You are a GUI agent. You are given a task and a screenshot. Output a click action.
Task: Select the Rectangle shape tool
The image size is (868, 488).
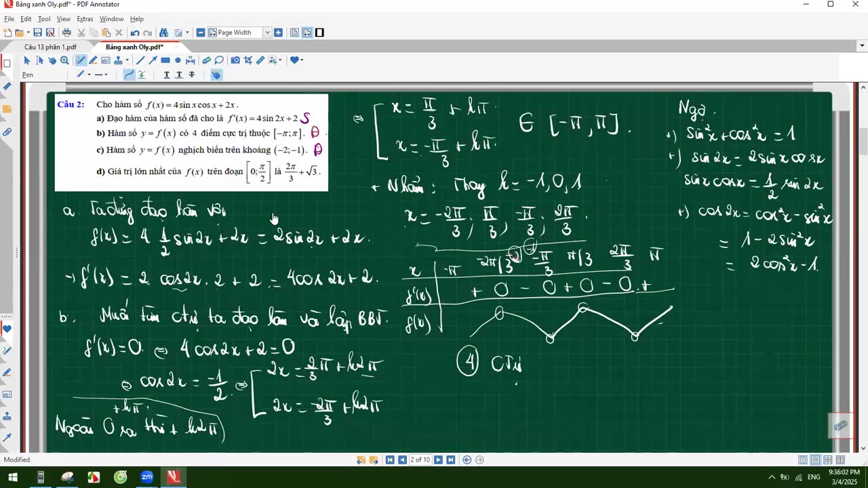(165, 60)
